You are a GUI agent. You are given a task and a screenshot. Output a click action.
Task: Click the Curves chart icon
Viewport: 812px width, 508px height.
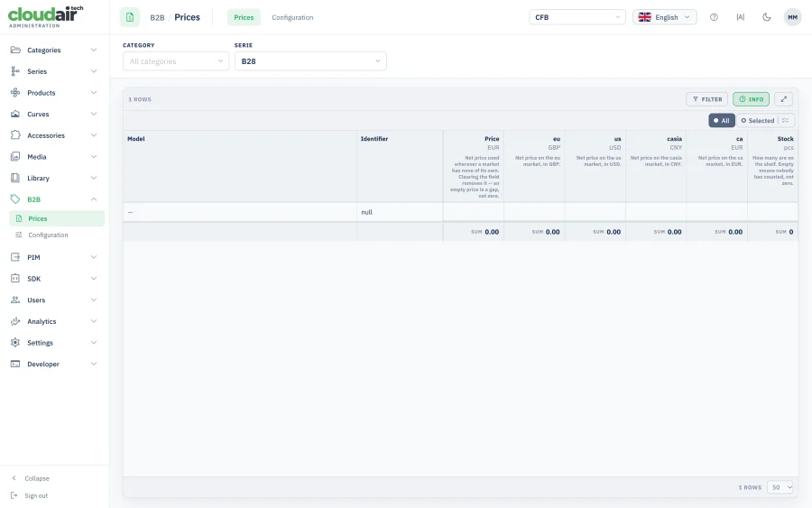click(15, 114)
